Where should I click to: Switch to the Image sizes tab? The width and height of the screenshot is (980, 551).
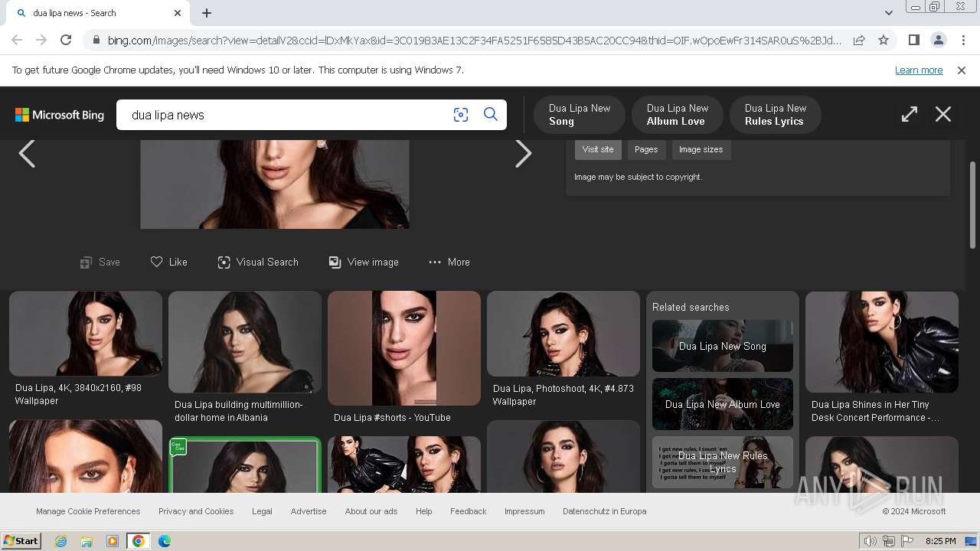coord(701,149)
